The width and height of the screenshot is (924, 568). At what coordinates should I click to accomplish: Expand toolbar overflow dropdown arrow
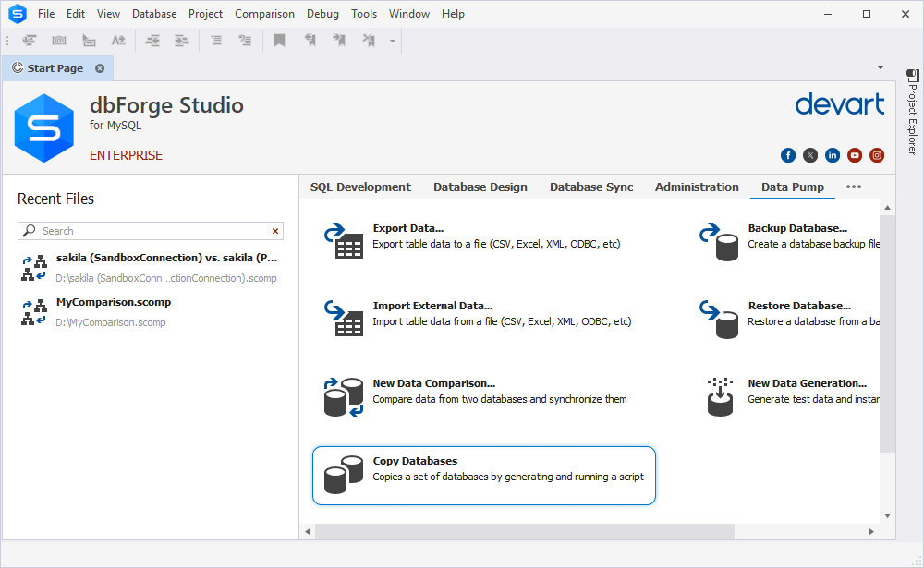[393, 41]
